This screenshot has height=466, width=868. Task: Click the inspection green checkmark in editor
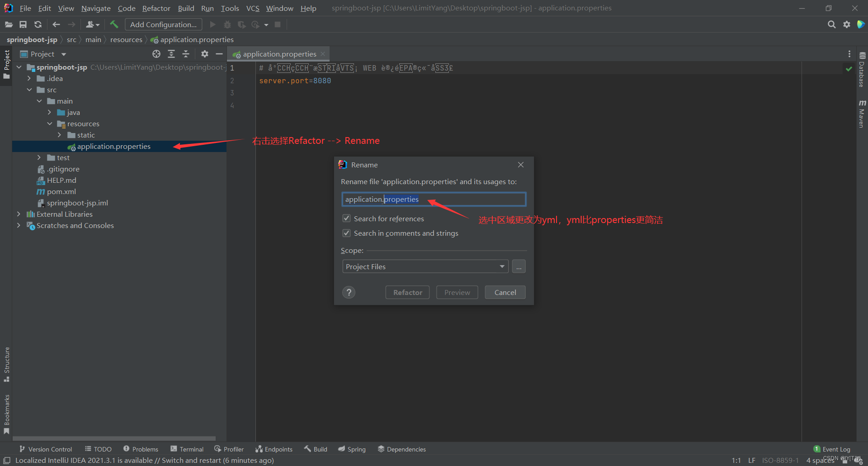pyautogui.click(x=849, y=68)
